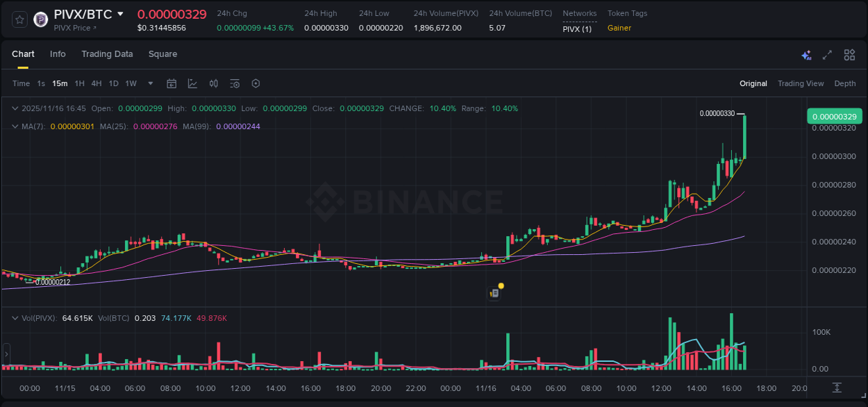
Task: Expand the Networks PIVX dropdown
Action: pyautogui.click(x=578, y=29)
